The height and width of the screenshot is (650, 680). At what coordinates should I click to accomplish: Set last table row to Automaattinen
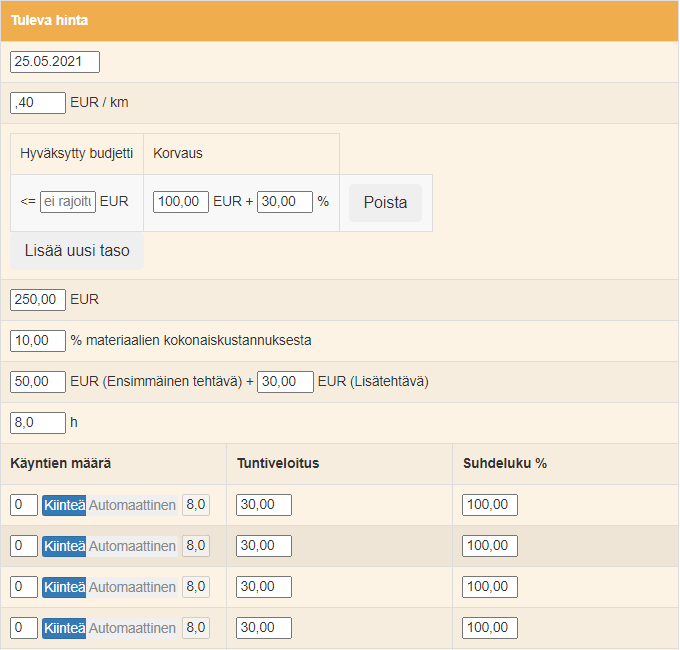132,628
